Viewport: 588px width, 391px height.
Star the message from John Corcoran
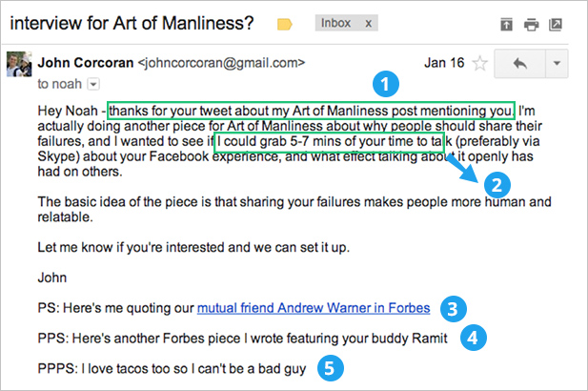point(480,64)
